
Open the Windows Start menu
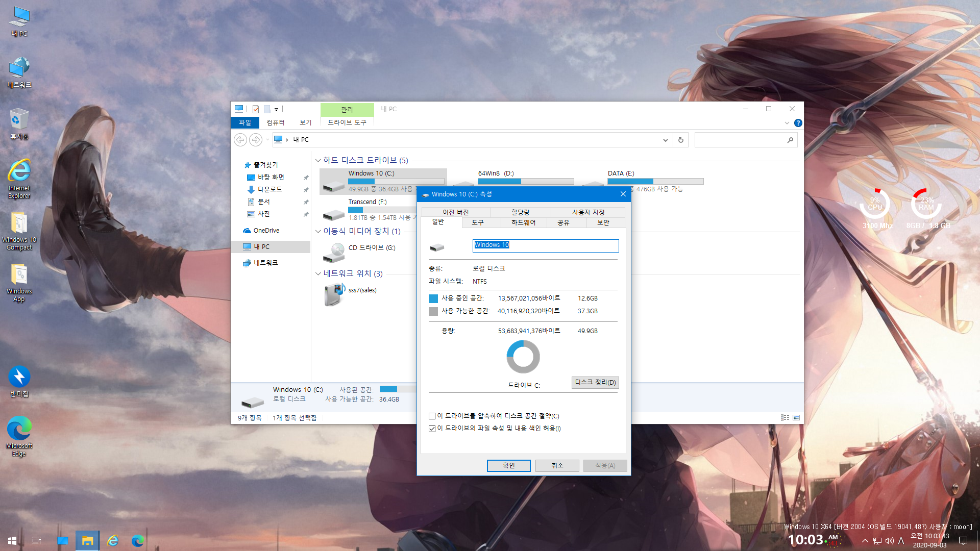coord(12,541)
